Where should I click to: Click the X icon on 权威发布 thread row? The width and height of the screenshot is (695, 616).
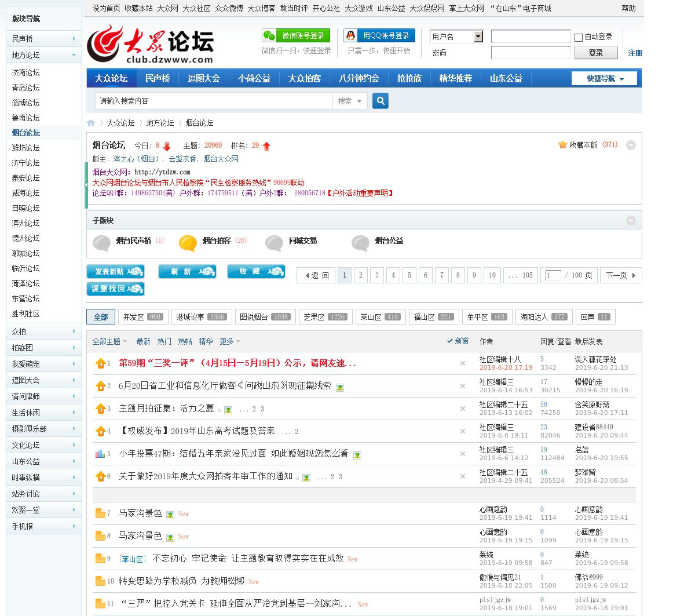(463, 431)
